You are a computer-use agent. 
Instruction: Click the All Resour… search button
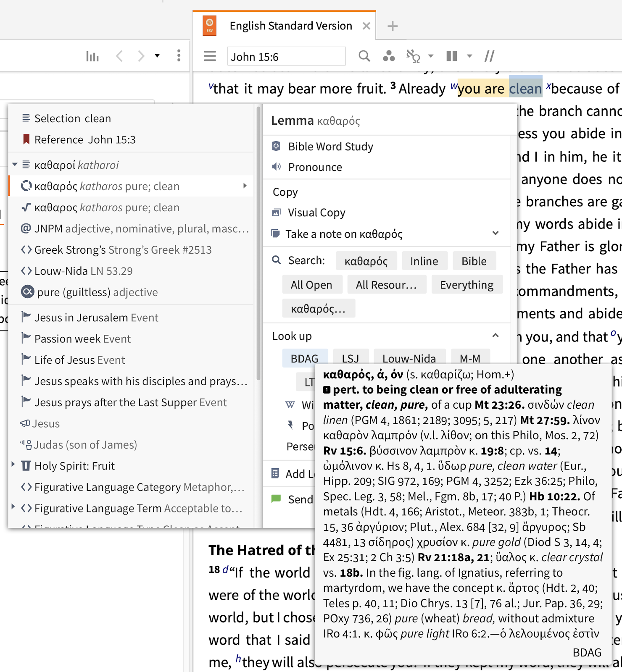(386, 285)
